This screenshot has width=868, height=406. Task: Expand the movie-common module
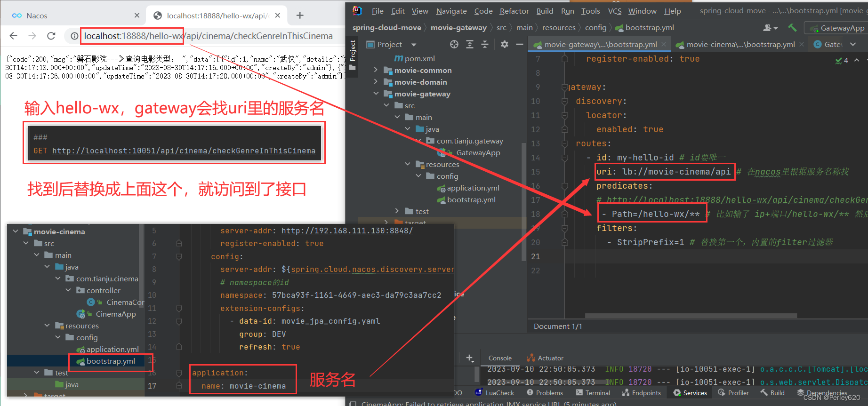pos(376,70)
